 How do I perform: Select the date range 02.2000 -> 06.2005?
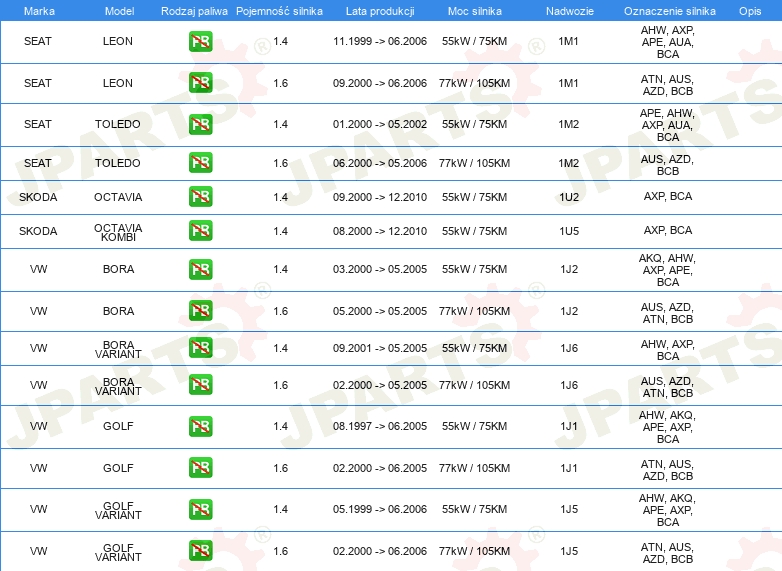380,468
